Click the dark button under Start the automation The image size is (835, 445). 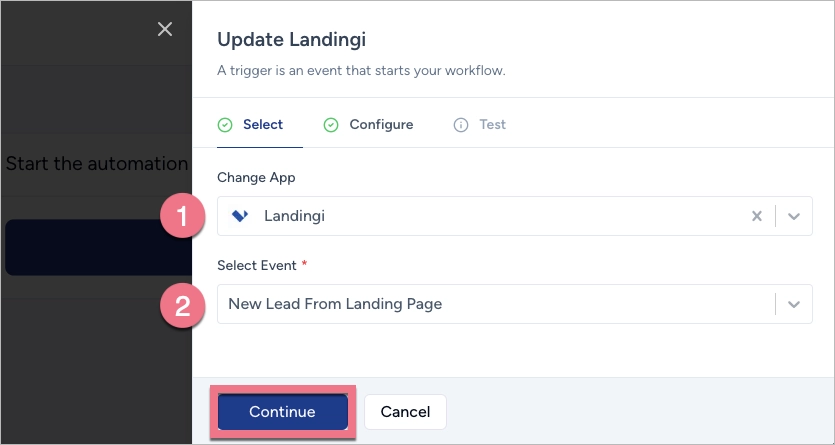[98, 247]
